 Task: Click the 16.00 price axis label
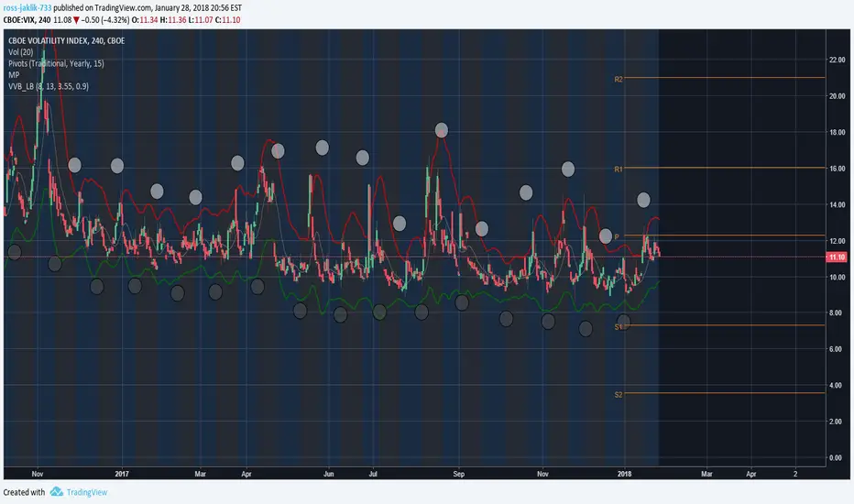(x=837, y=169)
